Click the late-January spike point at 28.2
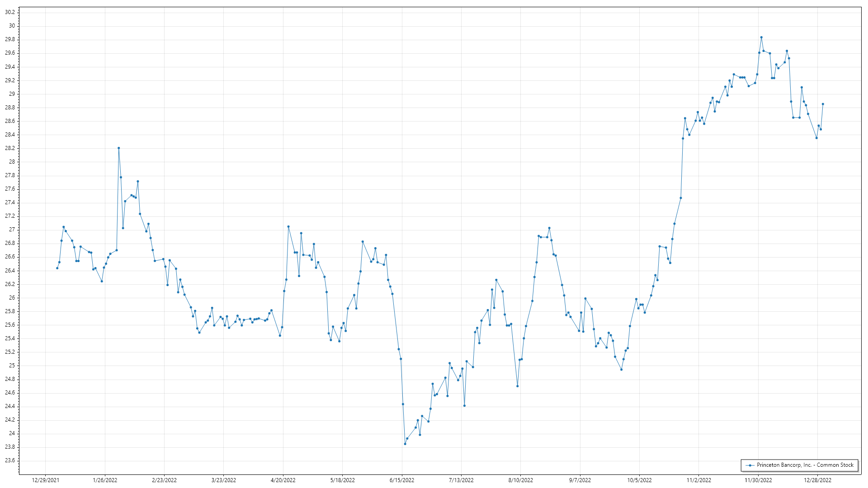Screen dimensions: 868x488 (x=119, y=148)
